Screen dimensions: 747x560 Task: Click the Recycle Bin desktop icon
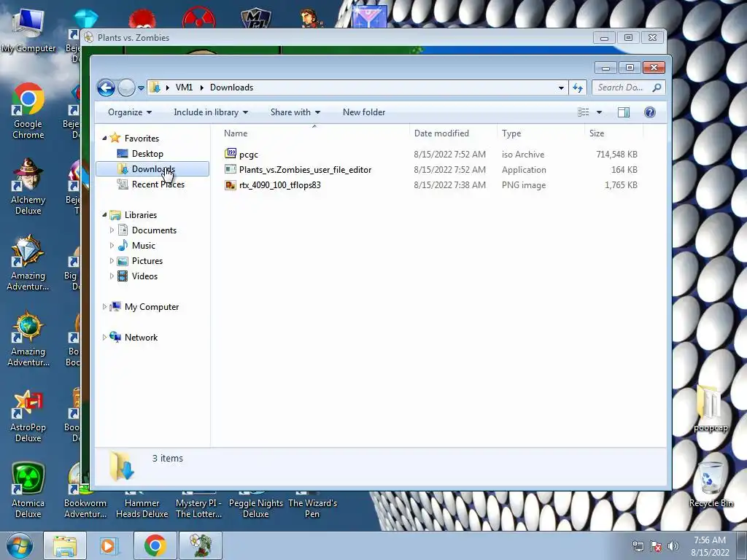(x=711, y=484)
